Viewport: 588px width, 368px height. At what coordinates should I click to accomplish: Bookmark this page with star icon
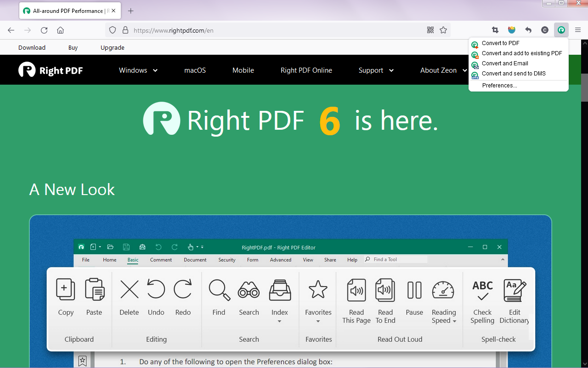[443, 30]
